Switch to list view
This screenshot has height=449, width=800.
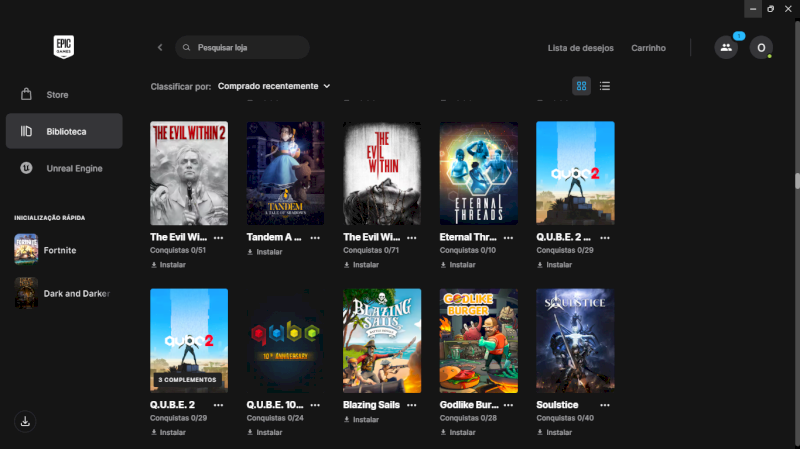point(605,86)
